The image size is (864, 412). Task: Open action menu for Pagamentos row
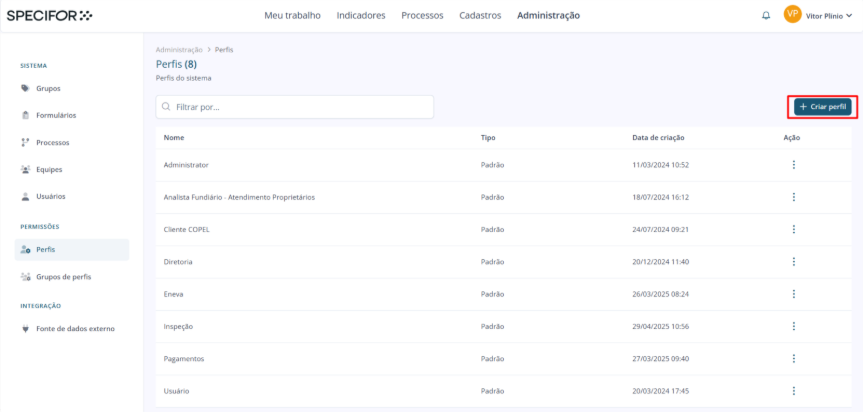pos(793,359)
